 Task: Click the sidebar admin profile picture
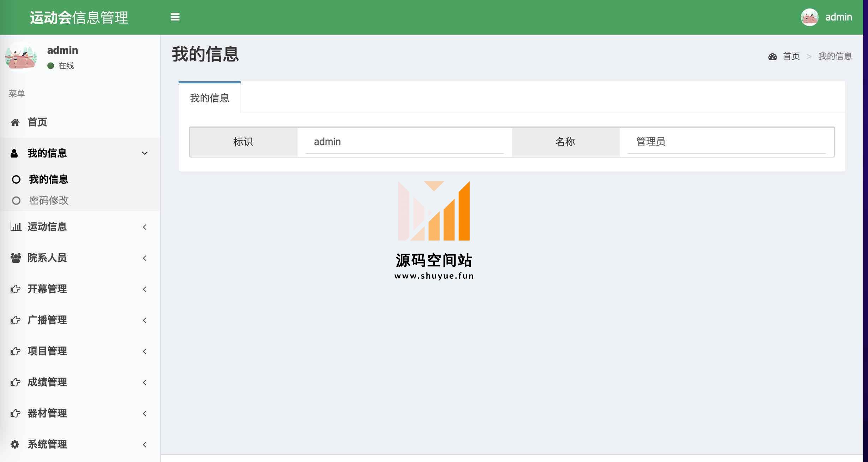(21, 57)
